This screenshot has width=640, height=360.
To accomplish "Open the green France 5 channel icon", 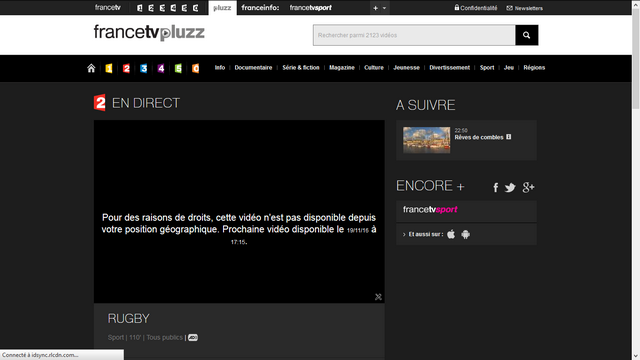I will (x=178, y=68).
